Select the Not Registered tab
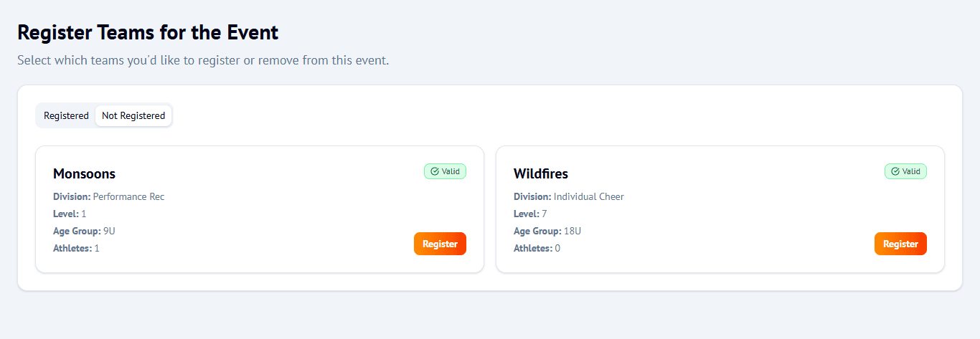980x339 pixels. coord(133,115)
